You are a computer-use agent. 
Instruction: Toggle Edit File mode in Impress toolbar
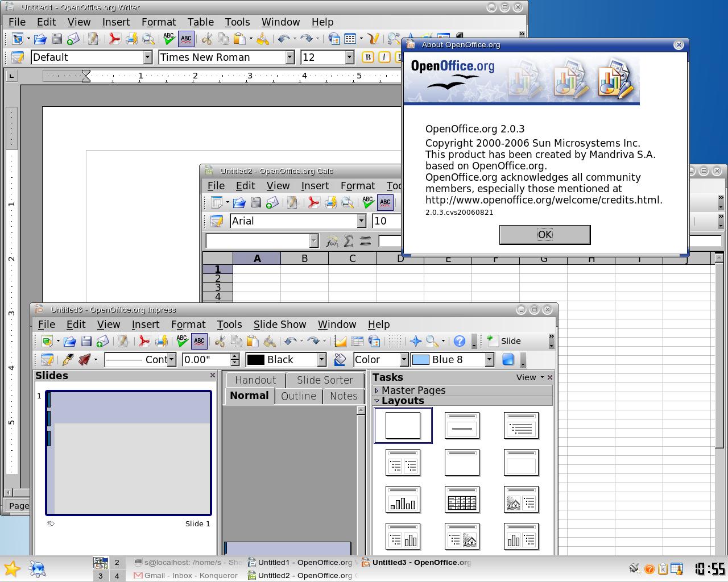point(122,341)
